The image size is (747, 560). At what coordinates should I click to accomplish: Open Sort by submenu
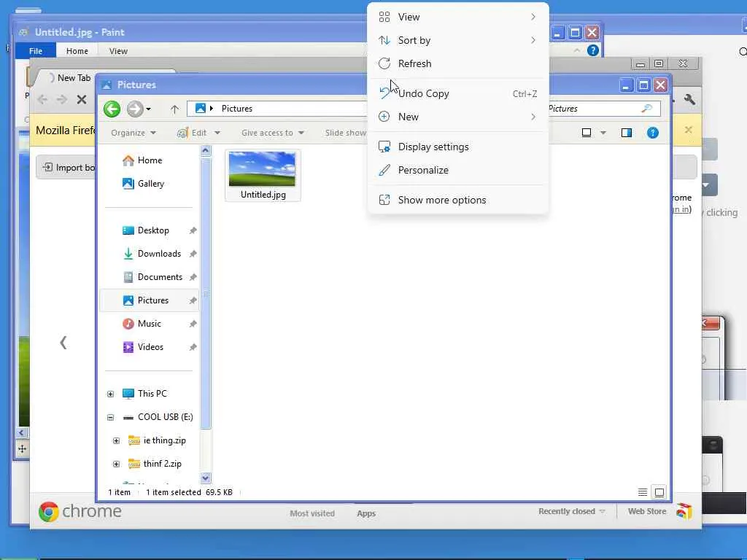pos(458,41)
